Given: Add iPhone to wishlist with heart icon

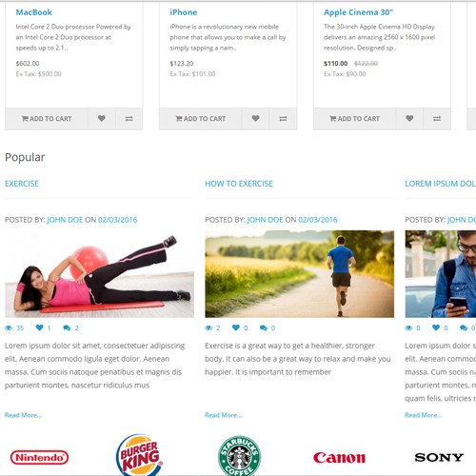Looking at the screenshot, I should point(255,119).
